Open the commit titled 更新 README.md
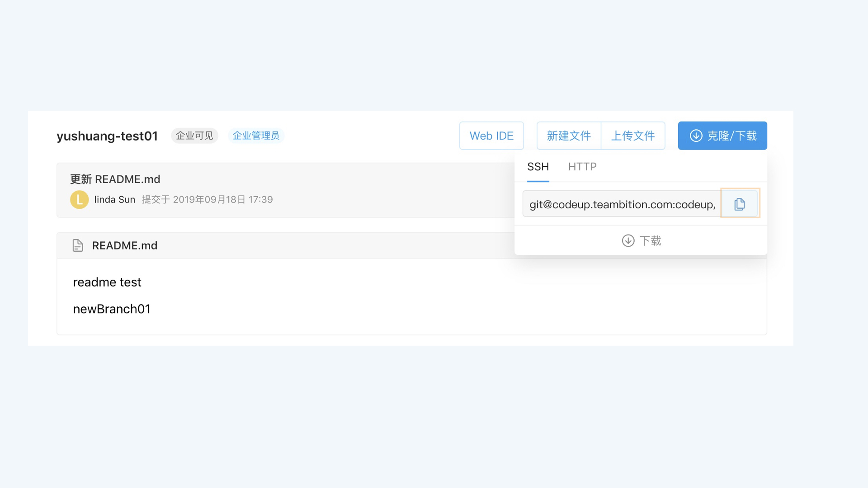This screenshot has width=868, height=488. (115, 179)
